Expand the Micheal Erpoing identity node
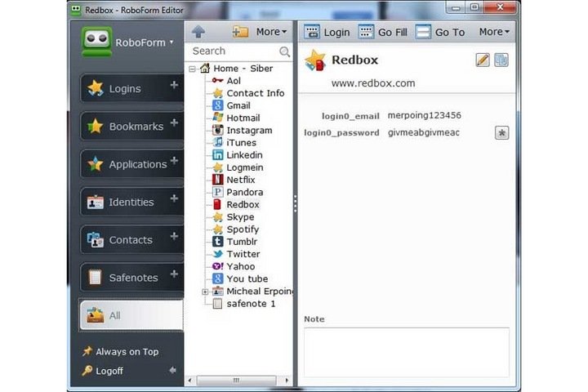 point(205,292)
